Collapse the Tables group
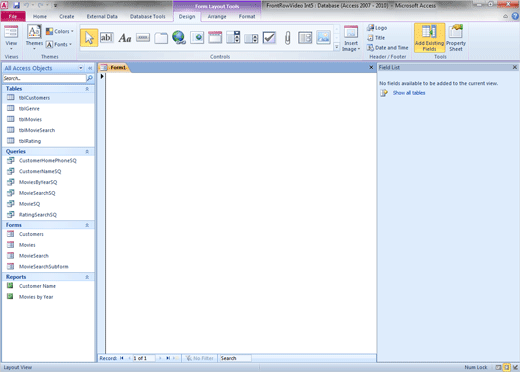 (87, 89)
